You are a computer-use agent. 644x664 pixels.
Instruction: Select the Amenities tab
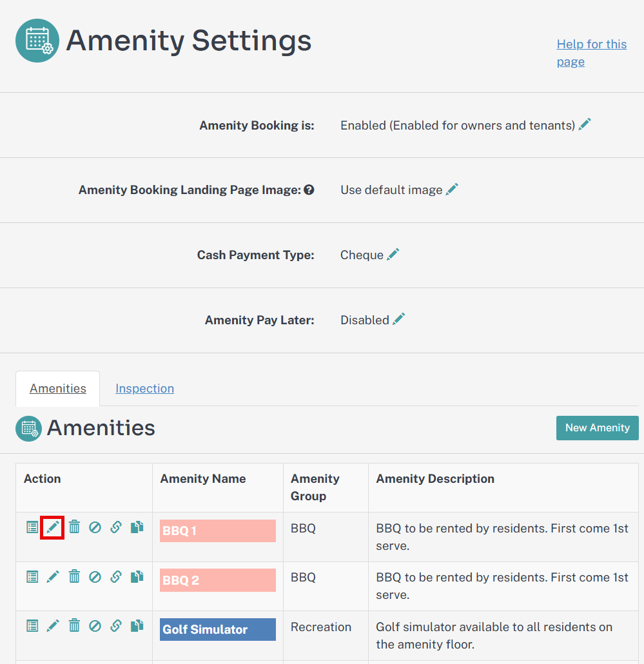coord(58,388)
